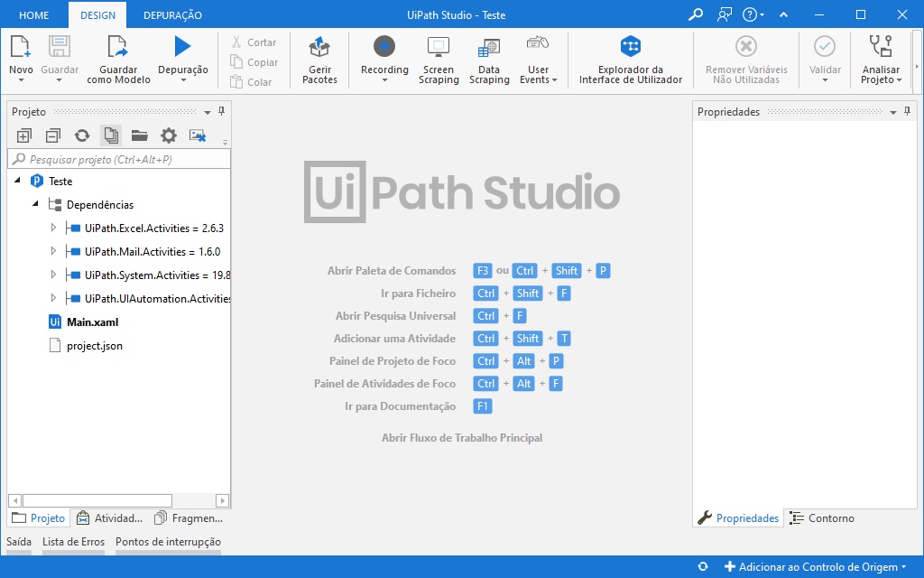This screenshot has height=578, width=924.
Task: Switch to the Fragmentos panel tab
Action: point(189,517)
